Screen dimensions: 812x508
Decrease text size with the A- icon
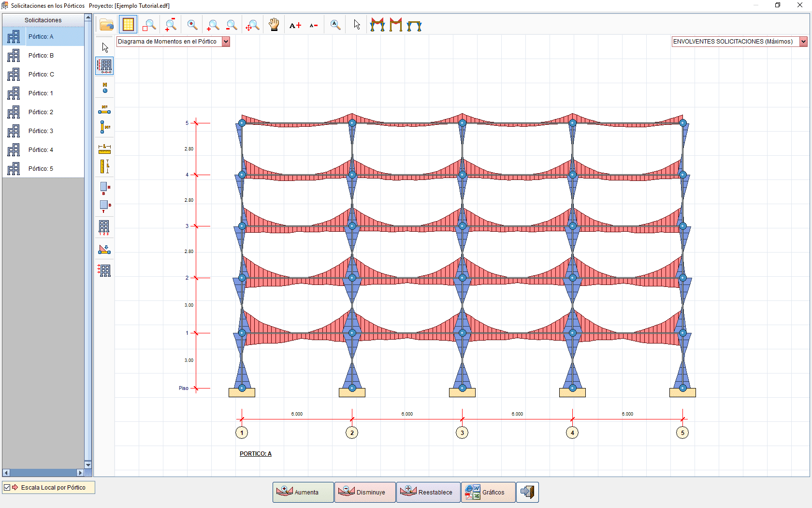click(x=313, y=24)
